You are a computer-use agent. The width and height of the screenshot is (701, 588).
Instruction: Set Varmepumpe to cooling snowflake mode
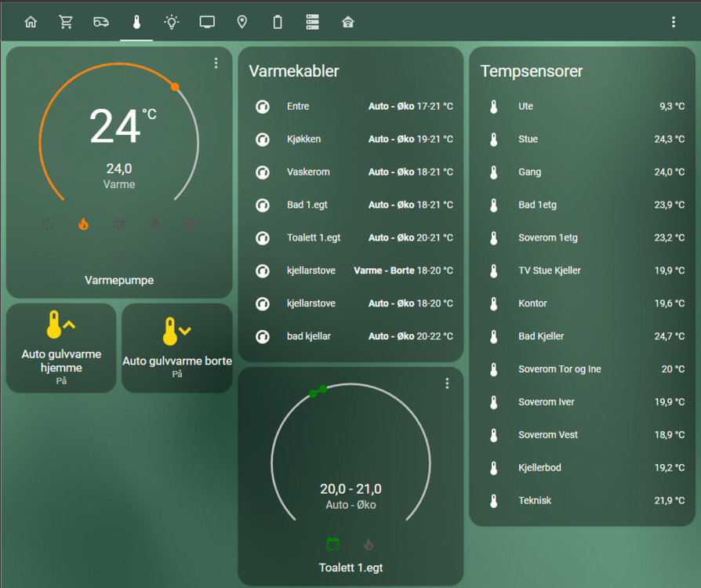click(119, 224)
